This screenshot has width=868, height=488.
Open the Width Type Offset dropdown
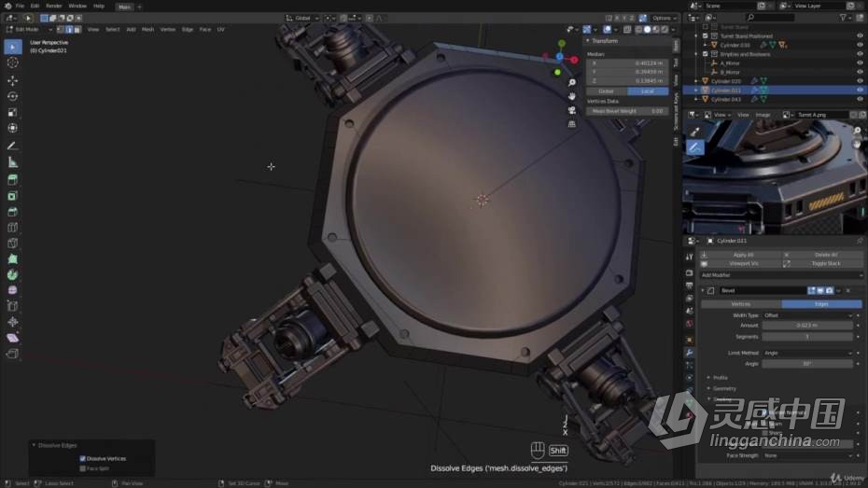pos(807,315)
